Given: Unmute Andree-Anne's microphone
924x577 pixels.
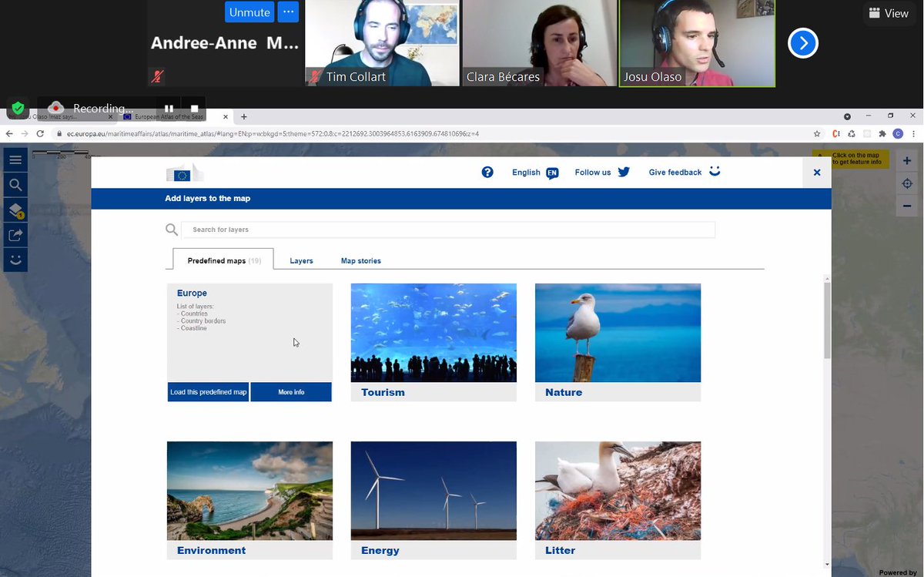Looking at the screenshot, I should (249, 12).
